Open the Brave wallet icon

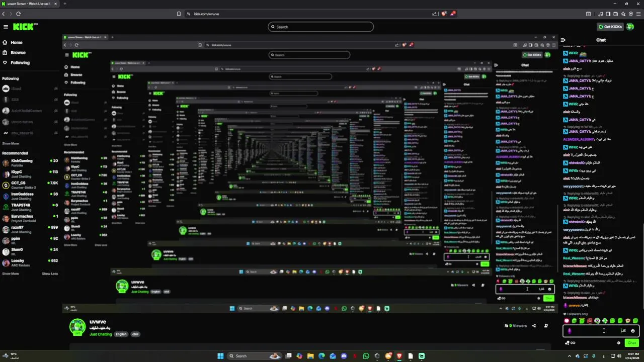616,14
